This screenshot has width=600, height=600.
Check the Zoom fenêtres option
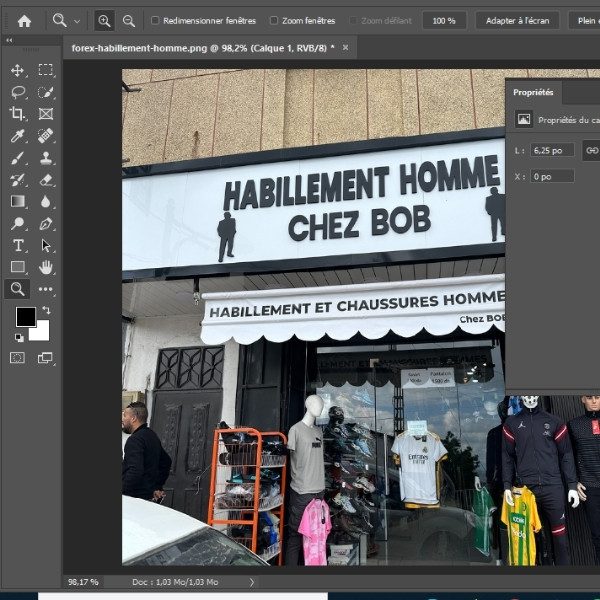274,20
